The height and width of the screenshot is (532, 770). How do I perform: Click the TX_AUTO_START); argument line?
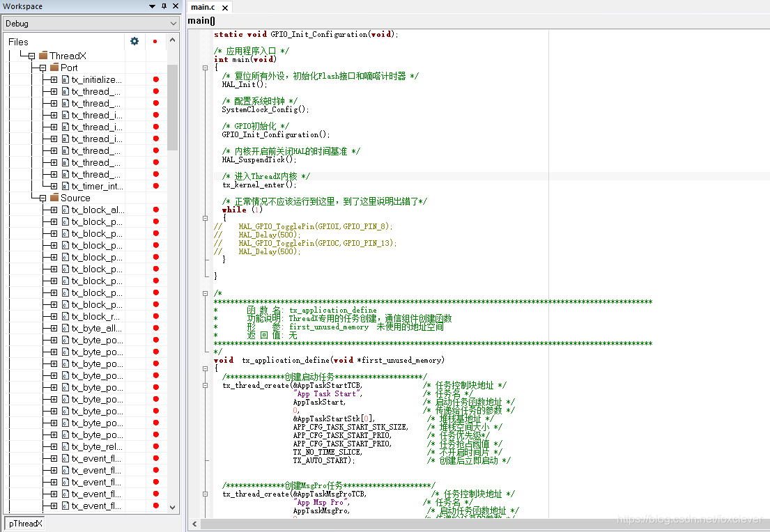pos(324,460)
